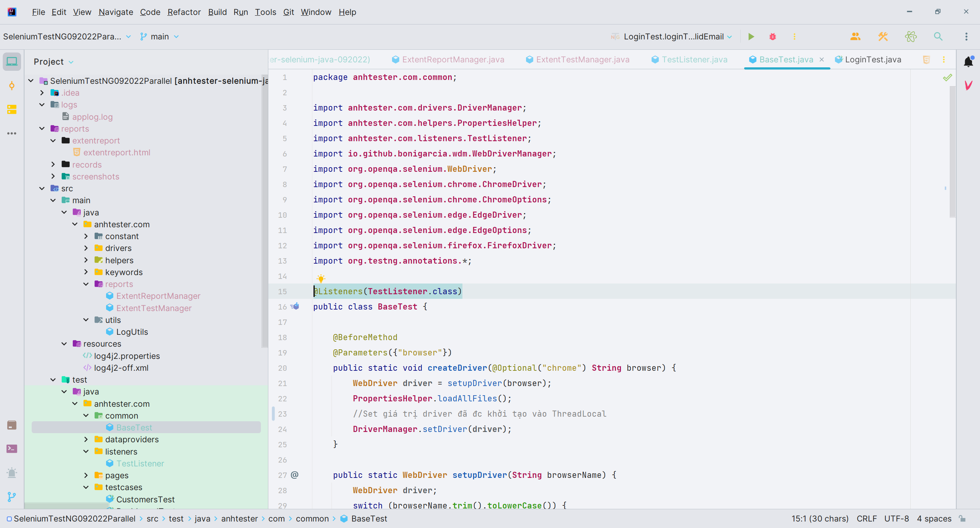Open the Git tool window icon
The width and height of the screenshot is (980, 528).
12,497
